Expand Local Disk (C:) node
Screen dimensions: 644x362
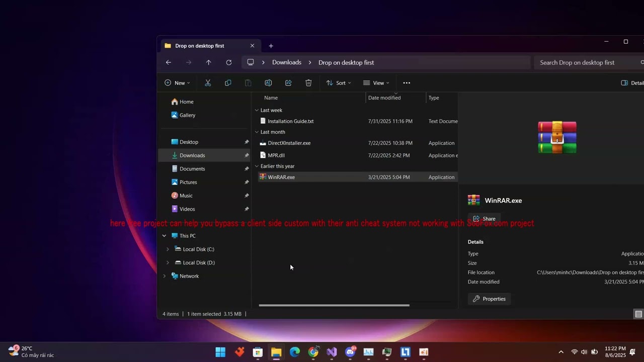(168, 249)
